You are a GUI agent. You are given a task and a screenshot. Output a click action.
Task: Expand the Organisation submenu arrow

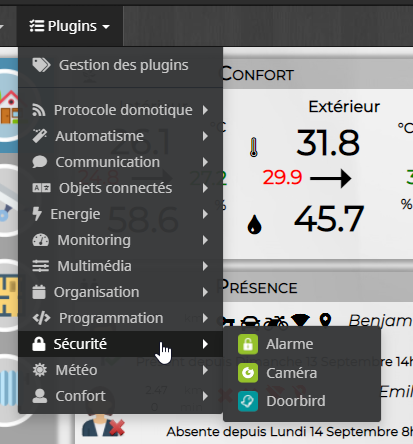205,292
